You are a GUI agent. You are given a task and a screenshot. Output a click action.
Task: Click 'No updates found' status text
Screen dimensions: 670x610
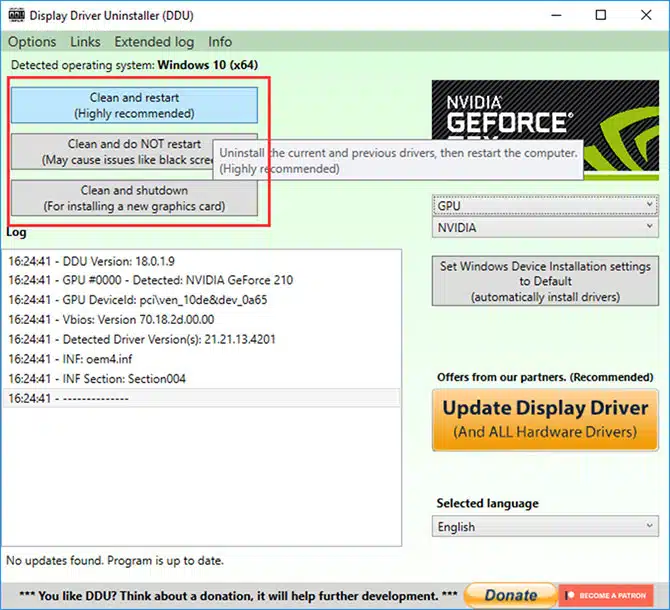tap(115, 560)
